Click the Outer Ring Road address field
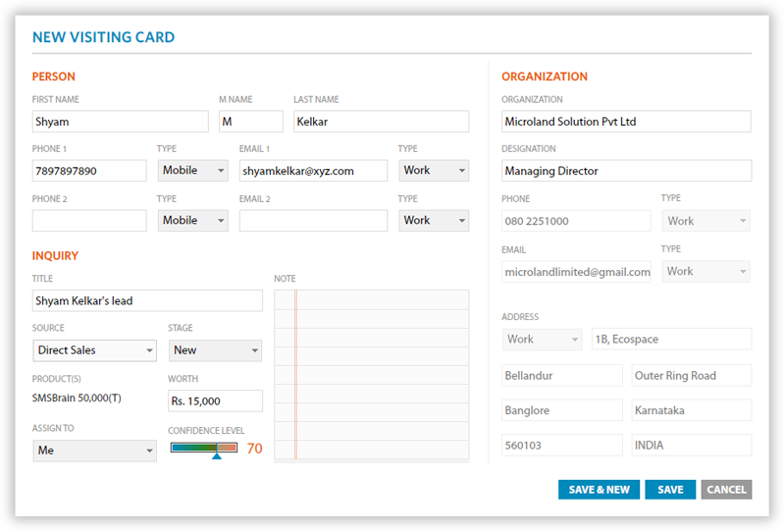Viewport: 784px width, 532px height. (692, 376)
